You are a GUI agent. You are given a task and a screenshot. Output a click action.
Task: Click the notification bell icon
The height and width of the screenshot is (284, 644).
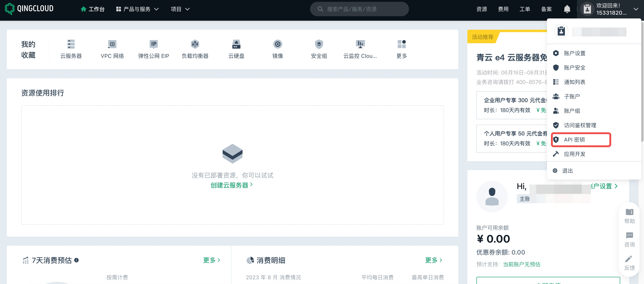click(567, 9)
